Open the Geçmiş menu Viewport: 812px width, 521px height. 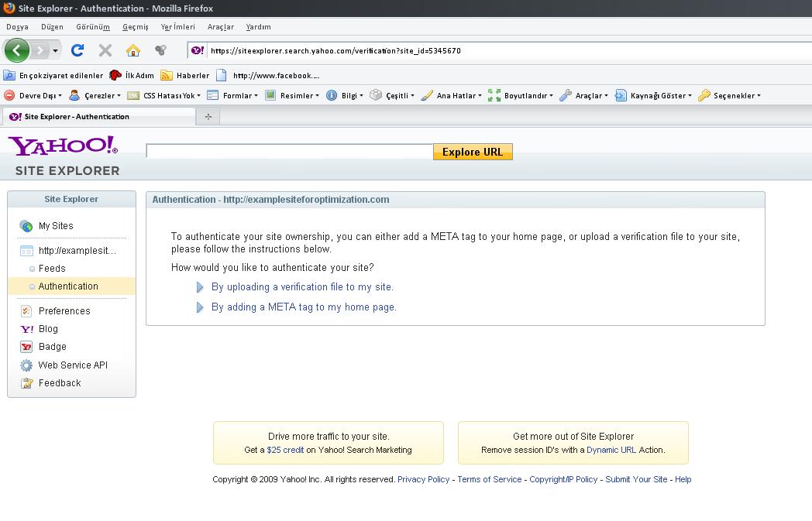[x=135, y=27]
